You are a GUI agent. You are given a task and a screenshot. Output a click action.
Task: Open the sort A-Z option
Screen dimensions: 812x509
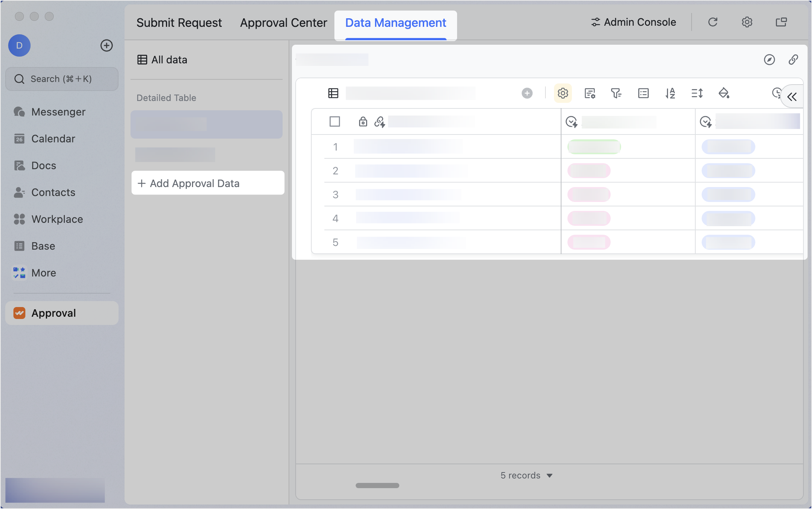coord(670,93)
